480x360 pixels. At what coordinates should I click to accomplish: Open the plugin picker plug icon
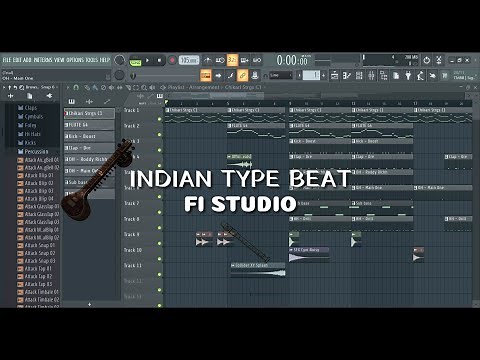click(408, 76)
